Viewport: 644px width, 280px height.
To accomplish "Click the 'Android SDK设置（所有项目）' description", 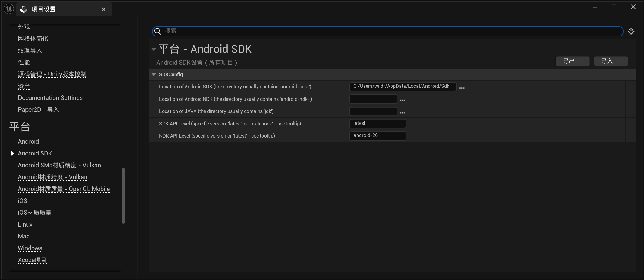I will pyautogui.click(x=197, y=63).
